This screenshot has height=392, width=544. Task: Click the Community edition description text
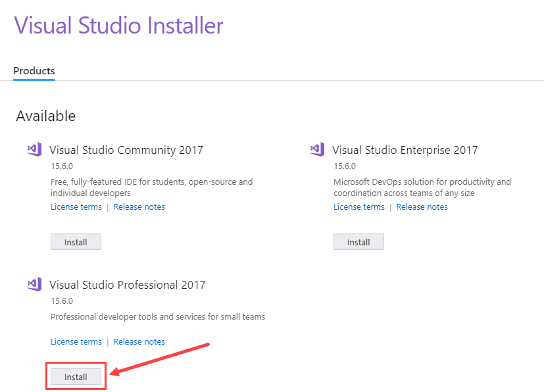pyautogui.click(x=151, y=187)
